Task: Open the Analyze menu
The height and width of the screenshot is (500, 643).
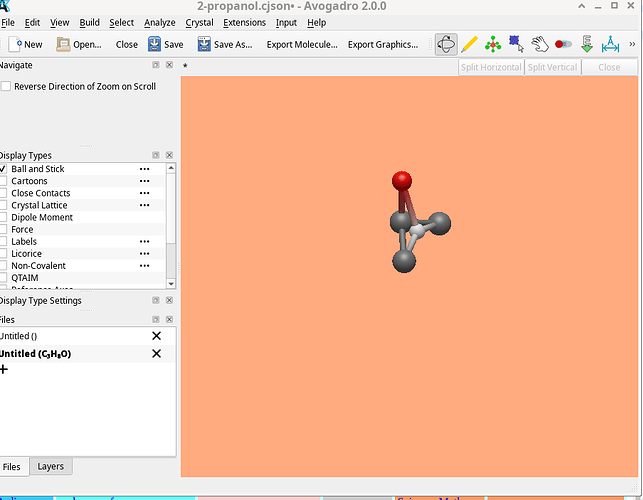Action: [x=160, y=23]
